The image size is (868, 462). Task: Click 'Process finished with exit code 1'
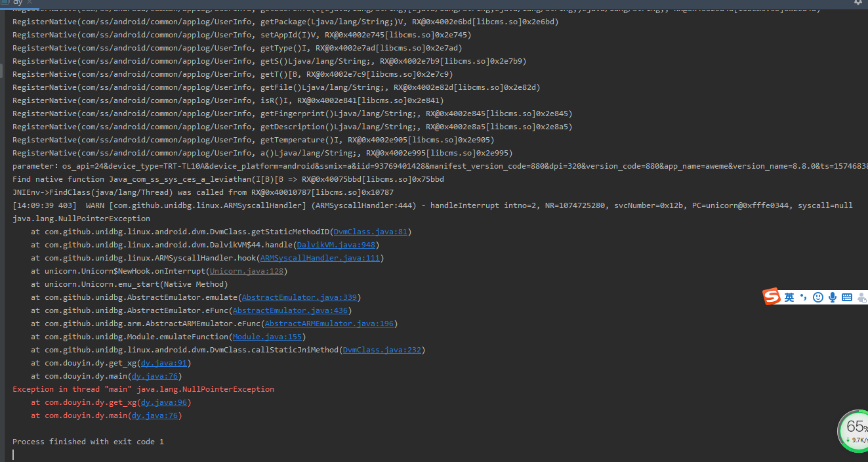(x=88, y=442)
